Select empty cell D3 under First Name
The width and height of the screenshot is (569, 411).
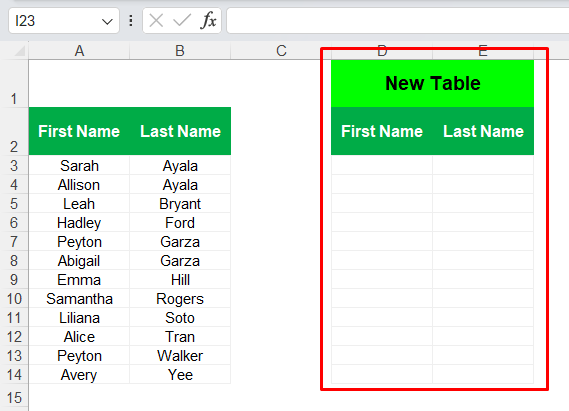click(382, 165)
